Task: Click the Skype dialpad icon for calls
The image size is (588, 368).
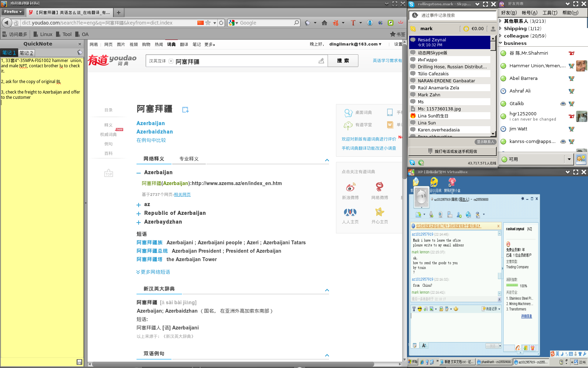Action: pyautogui.click(x=430, y=151)
